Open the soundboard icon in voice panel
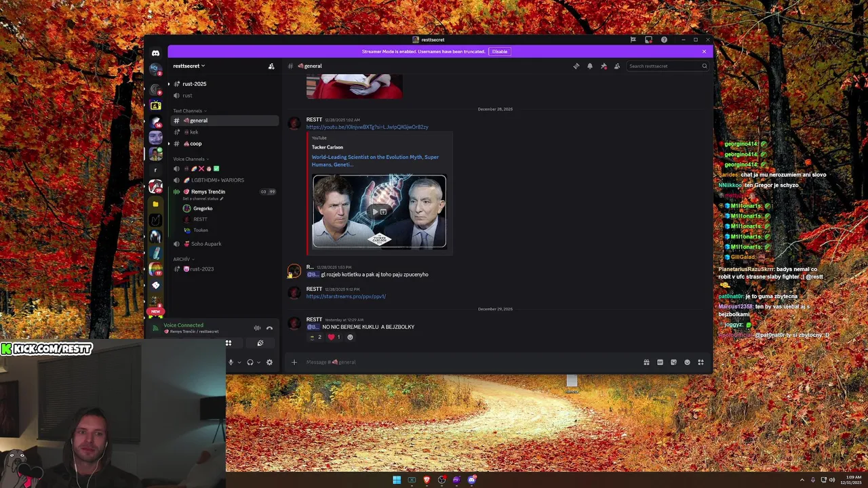The width and height of the screenshot is (868, 488). [260, 343]
